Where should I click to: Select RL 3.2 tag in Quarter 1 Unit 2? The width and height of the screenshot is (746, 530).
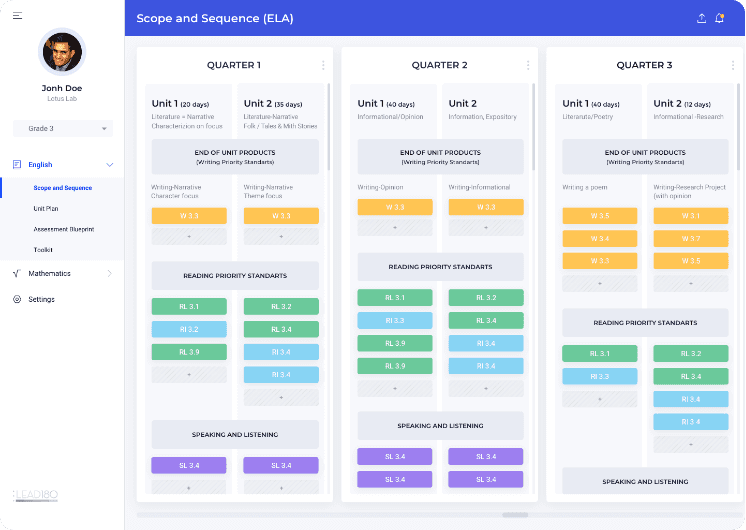(281, 306)
